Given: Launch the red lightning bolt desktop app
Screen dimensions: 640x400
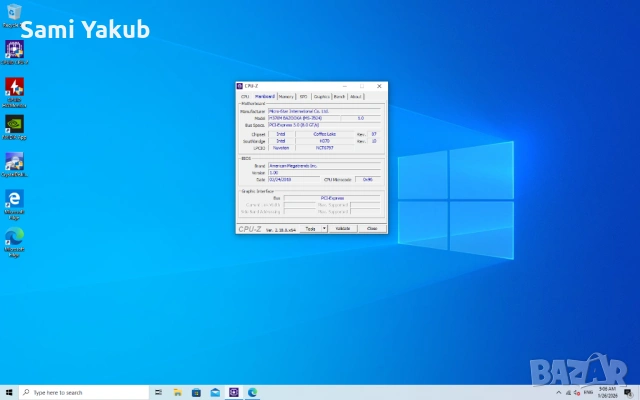Looking at the screenshot, I should [14, 87].
